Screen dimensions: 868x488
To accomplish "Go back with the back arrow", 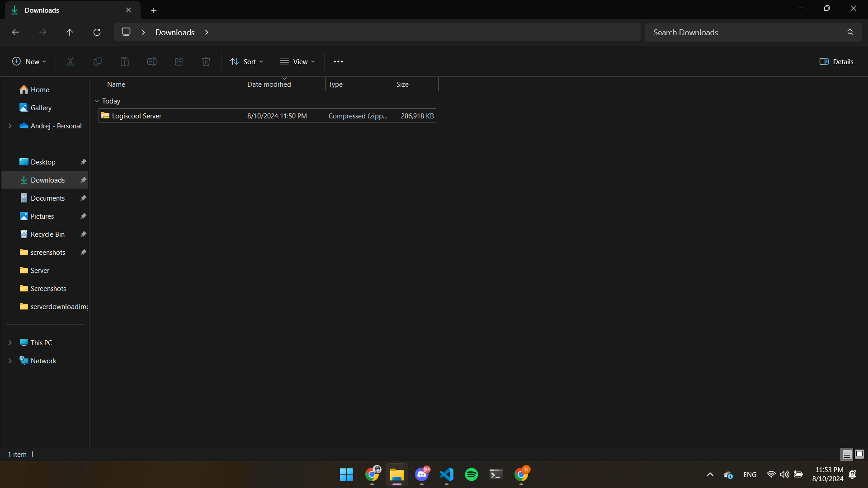I will (15, 32).
